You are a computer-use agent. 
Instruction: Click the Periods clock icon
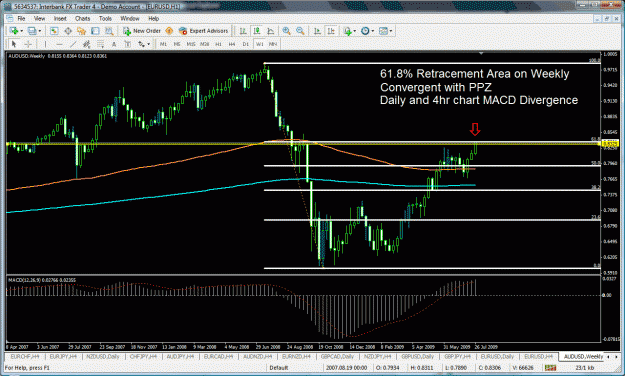(365, 31)
